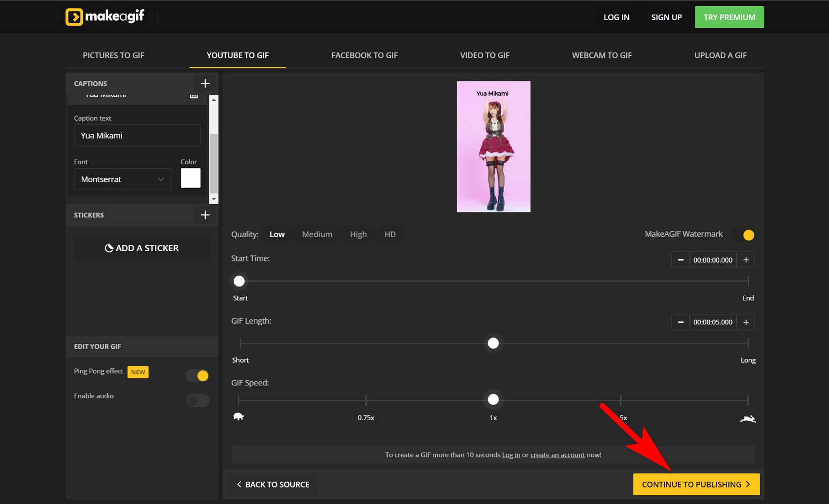Click Continue to Publishing button
The height and width of the screenshot is (504, 829).
coord(696,484)
